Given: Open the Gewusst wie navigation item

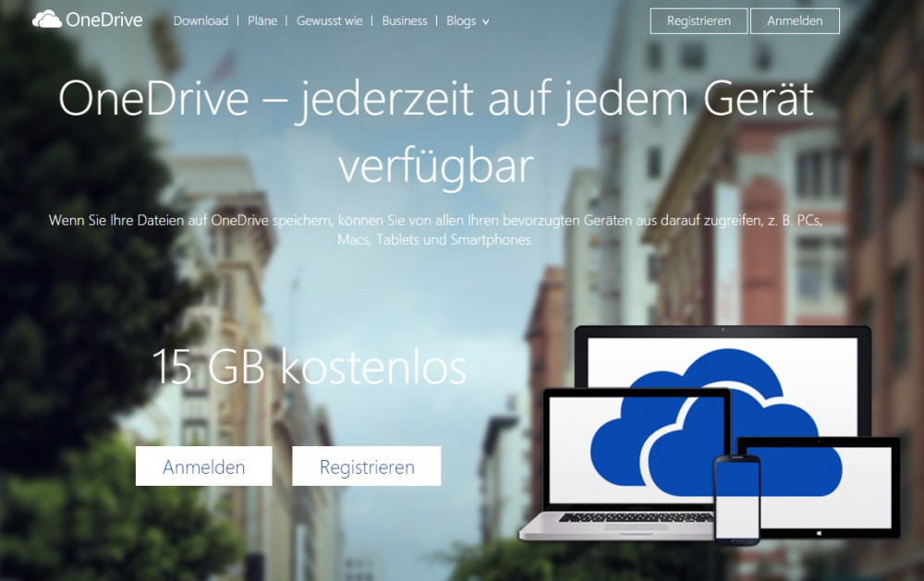Looking at the screenshot, I should [x=329, y=20].
